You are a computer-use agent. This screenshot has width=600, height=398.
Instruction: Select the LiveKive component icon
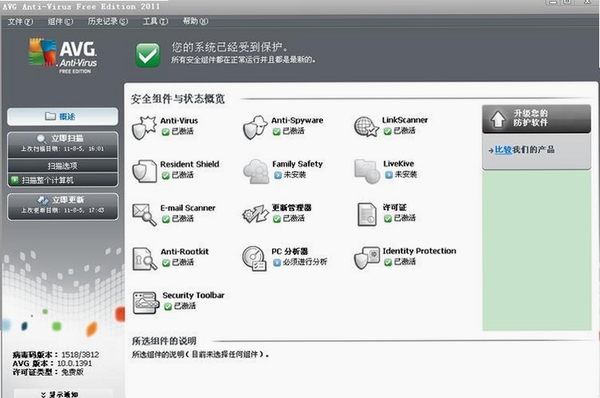pyautogui.click(x=367, y=171)
